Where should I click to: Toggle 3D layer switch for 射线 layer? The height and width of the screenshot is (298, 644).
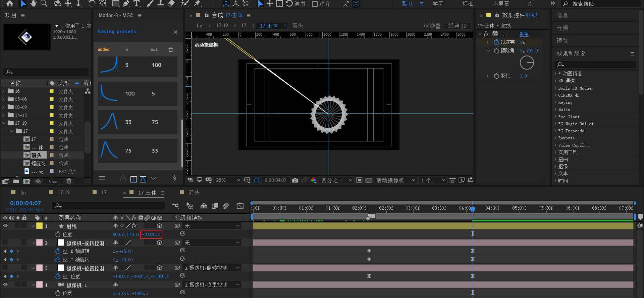[x=160, y=226]
